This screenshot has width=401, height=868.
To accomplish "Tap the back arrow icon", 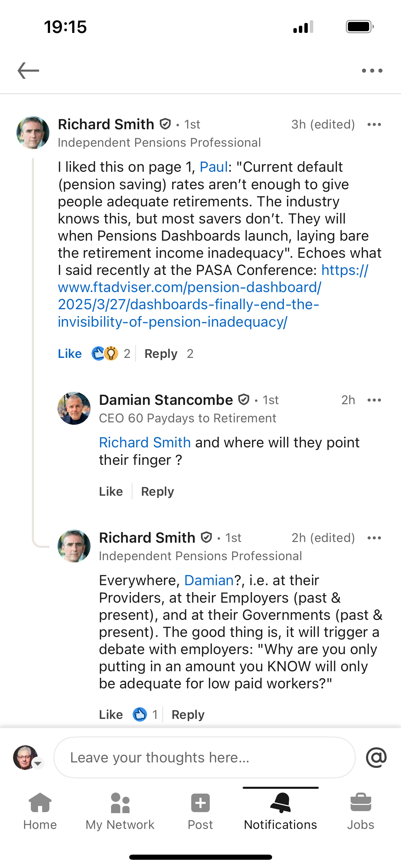I will coord(28,71).
